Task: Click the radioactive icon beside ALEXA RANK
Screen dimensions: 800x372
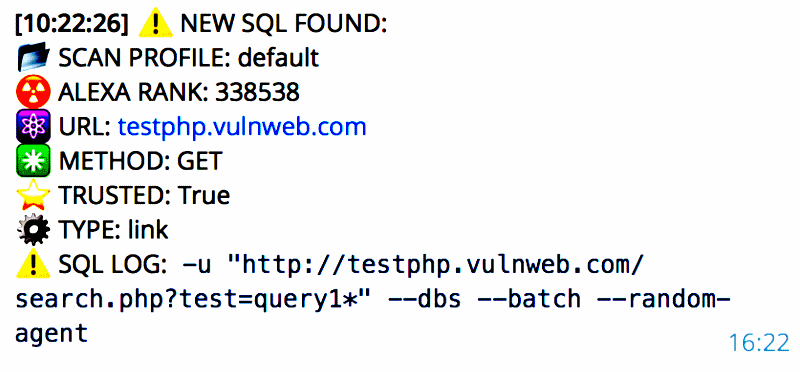Action: coord(33,92)
